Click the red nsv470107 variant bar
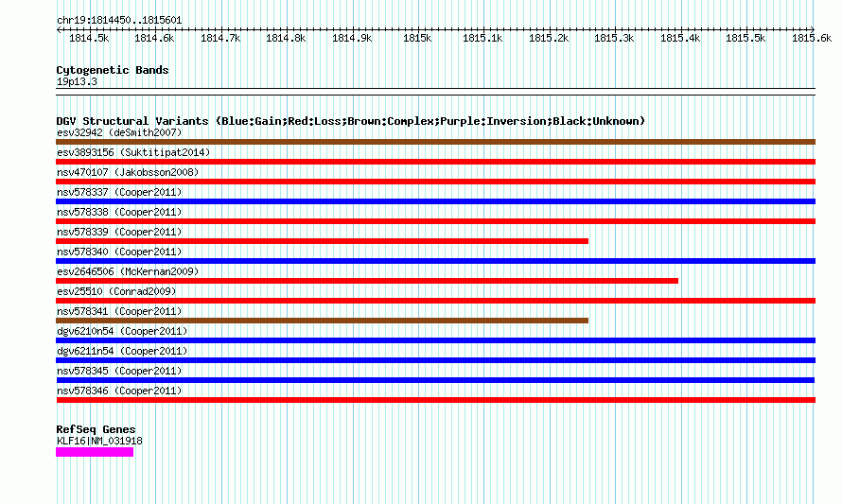This screenshot has height=504, width=842. tap(435, 182)
